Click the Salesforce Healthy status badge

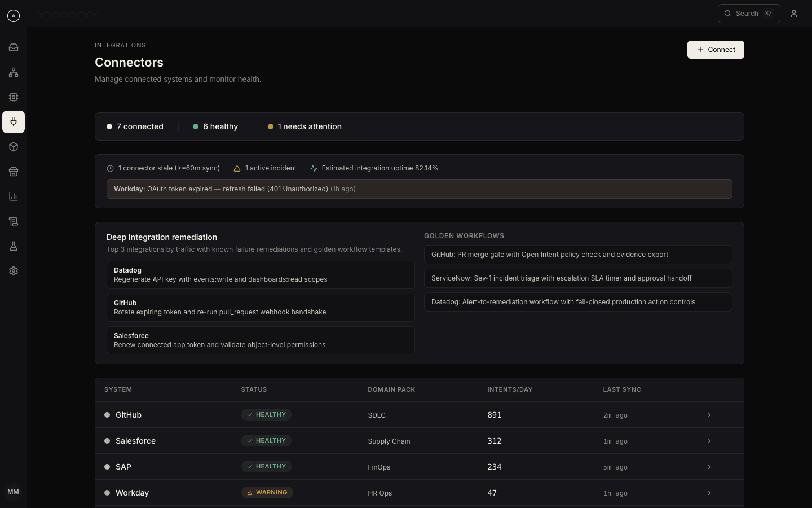click(266, 441)
